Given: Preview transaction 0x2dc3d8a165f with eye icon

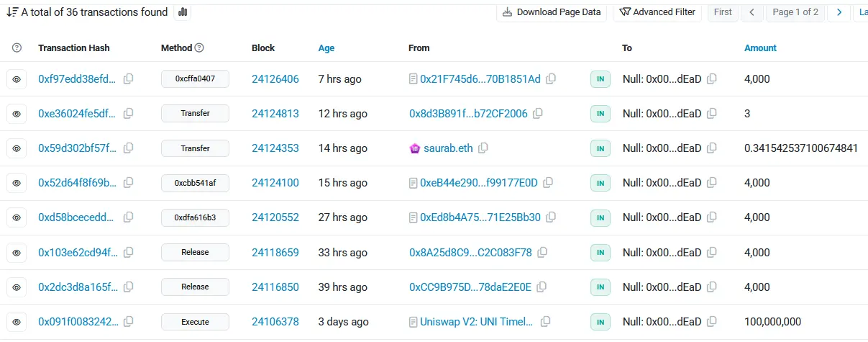Looking at the screenshot, I should coord(17,287).
